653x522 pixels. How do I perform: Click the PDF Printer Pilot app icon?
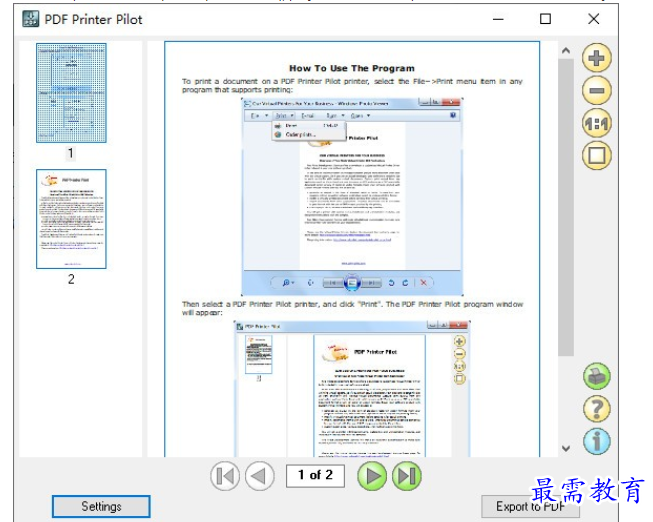(31, 19)
